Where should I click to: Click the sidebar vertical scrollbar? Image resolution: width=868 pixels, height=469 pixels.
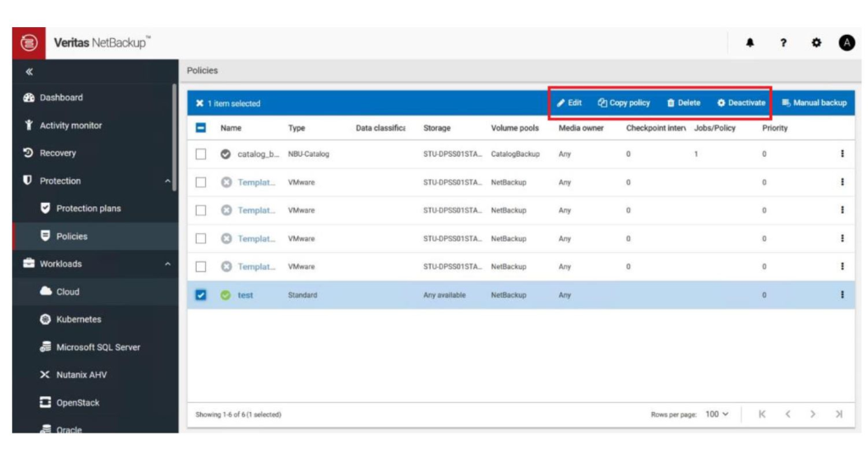[x=175, y=137]
